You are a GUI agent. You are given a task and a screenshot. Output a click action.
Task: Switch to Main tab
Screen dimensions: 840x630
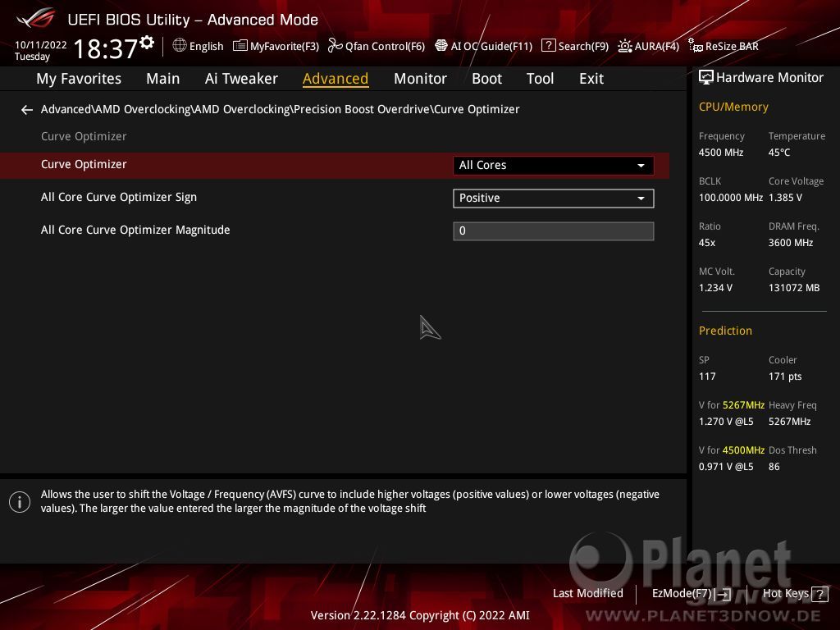pyautogui.click(x=163, y=79)
